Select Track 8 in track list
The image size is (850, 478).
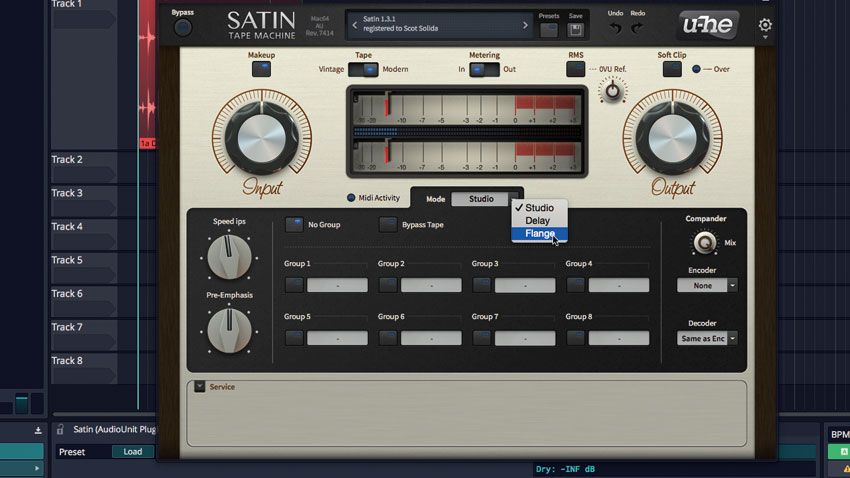(x=67, y=361)
